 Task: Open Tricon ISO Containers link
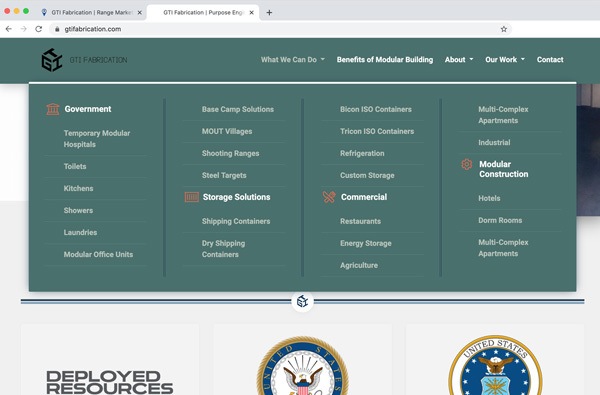point(377,131)
